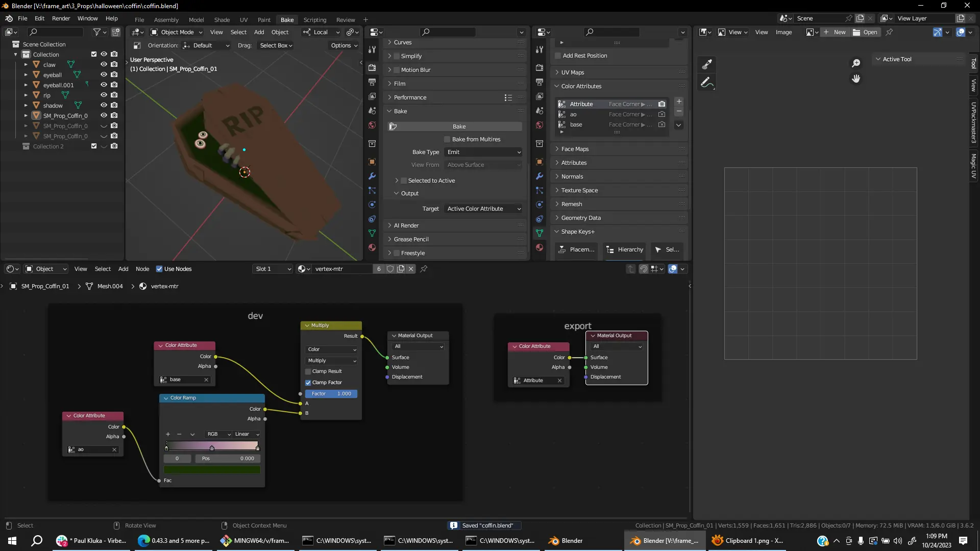Screen dimensions: 980x551
Task: Select the Annotate tool in image editor
Action: coord(706,82)
